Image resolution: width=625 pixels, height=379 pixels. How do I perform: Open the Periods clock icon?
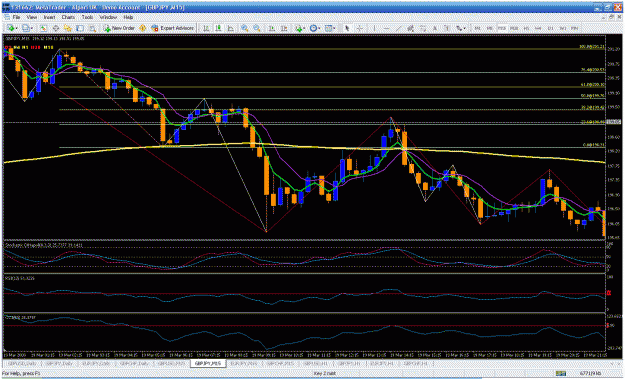314,28
